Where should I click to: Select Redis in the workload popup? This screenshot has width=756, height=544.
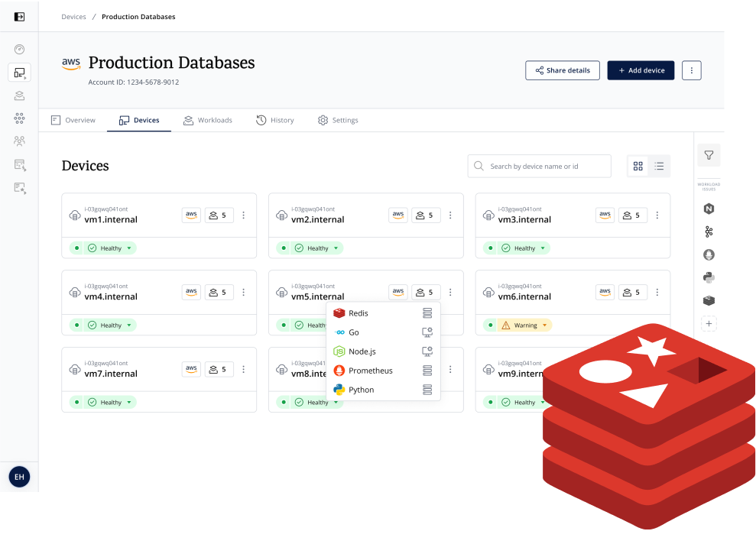383,313
